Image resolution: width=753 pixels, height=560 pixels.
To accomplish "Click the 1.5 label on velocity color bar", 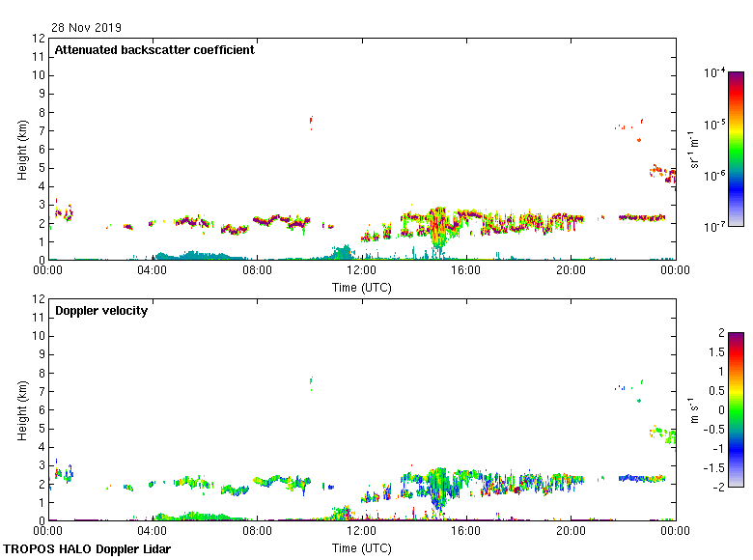I will [x=715, y=352].
